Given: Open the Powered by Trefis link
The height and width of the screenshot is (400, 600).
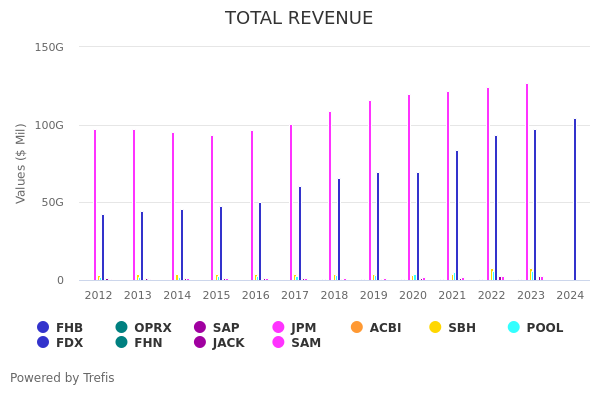Looking at the screenshot, I should [62, 378].
